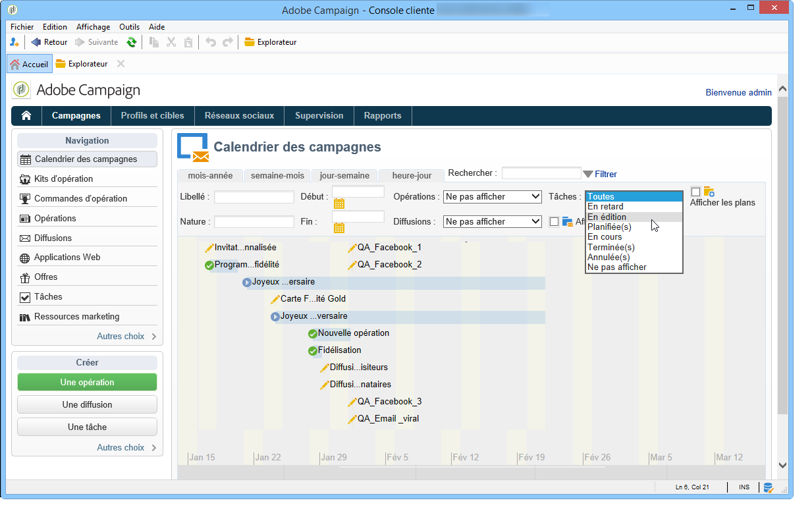The width and height of the screenshot is (812, 517).
Task: Click the green refresh icon
Action: [132, 42]
